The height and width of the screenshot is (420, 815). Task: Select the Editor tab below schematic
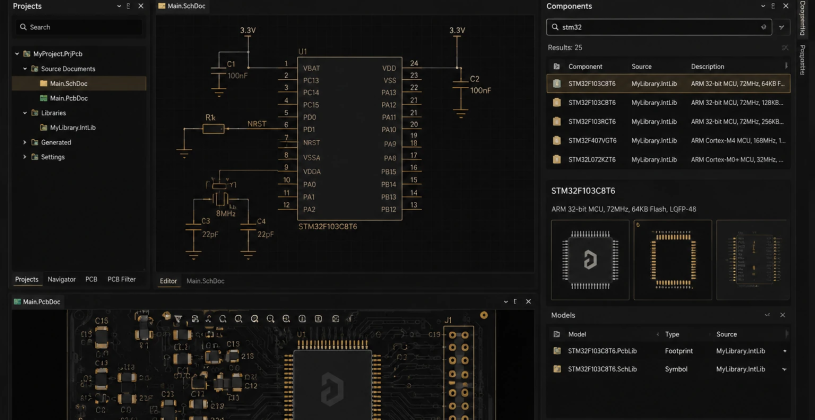pyautogui.click(x=168, y=281)
